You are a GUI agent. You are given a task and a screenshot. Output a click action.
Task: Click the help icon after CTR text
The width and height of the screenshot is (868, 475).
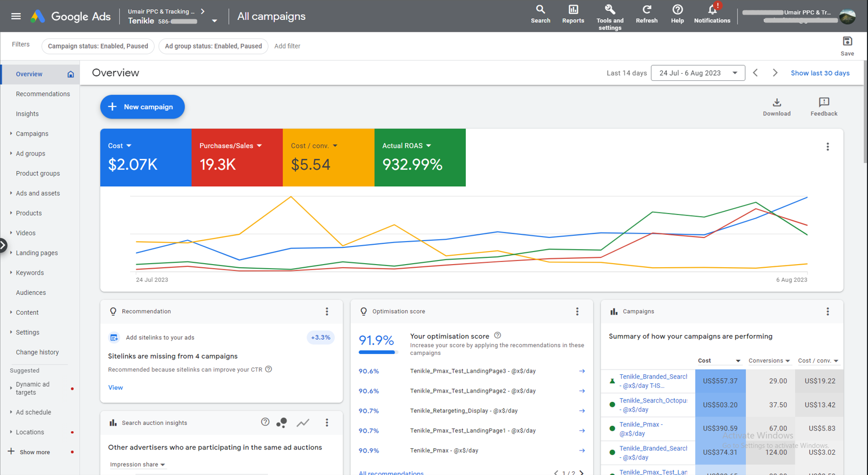(x=268, y=369)
